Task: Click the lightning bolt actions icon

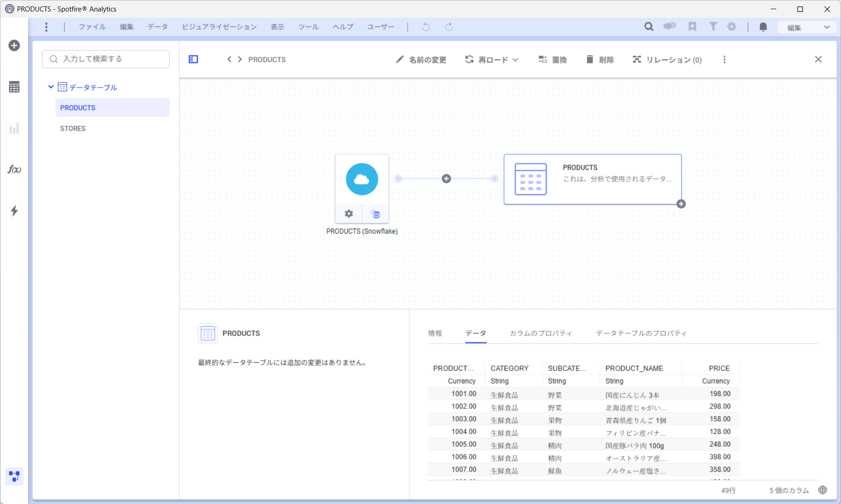Action: click(14, 211)
